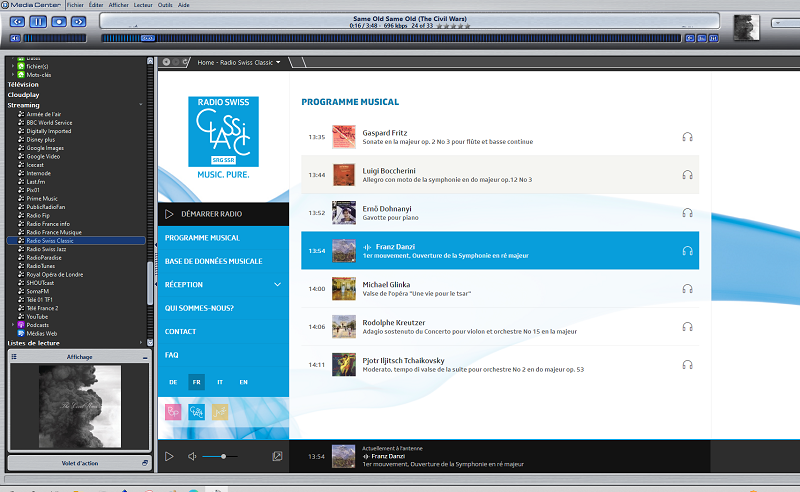The height and width of the screenshot is (492, 800).
Task: Start the web radio play icon
Action: (x=169, y=456)
